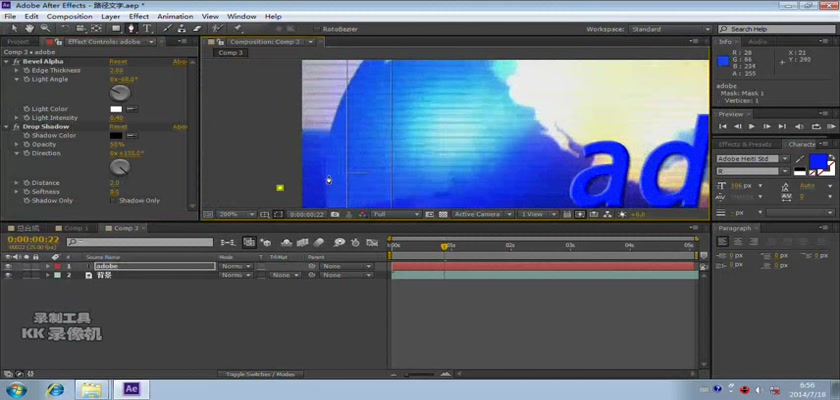Screen dimensions: 840x400
Task: Expand the adobe layer properties
Action: pyautogui.click(x=48, y=266)
